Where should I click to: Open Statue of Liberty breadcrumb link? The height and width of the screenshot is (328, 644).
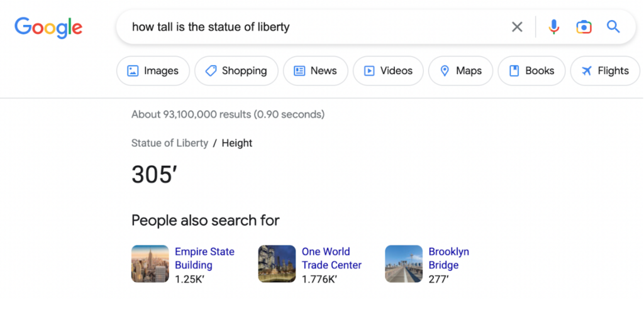coord(169,143)
